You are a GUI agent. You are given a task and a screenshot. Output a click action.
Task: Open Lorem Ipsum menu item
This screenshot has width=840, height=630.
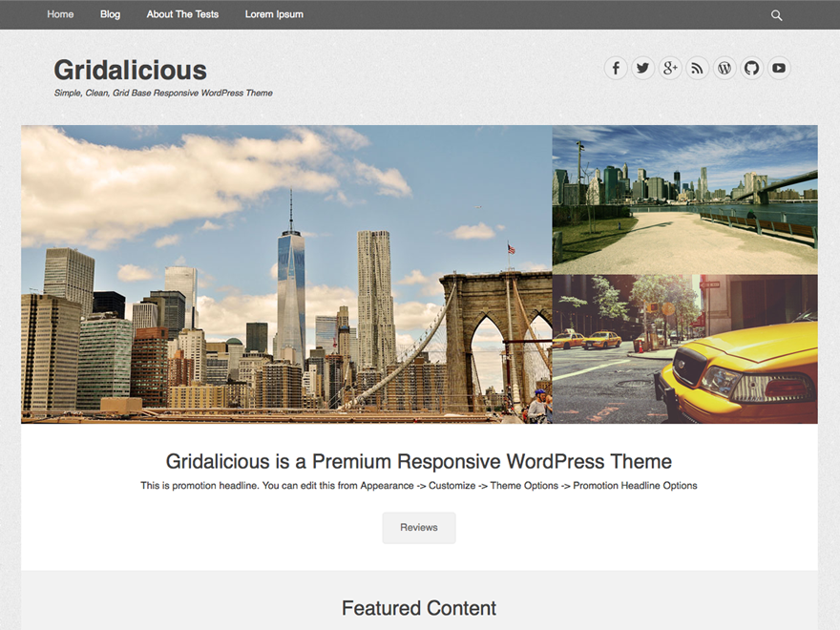click(274, 14)
